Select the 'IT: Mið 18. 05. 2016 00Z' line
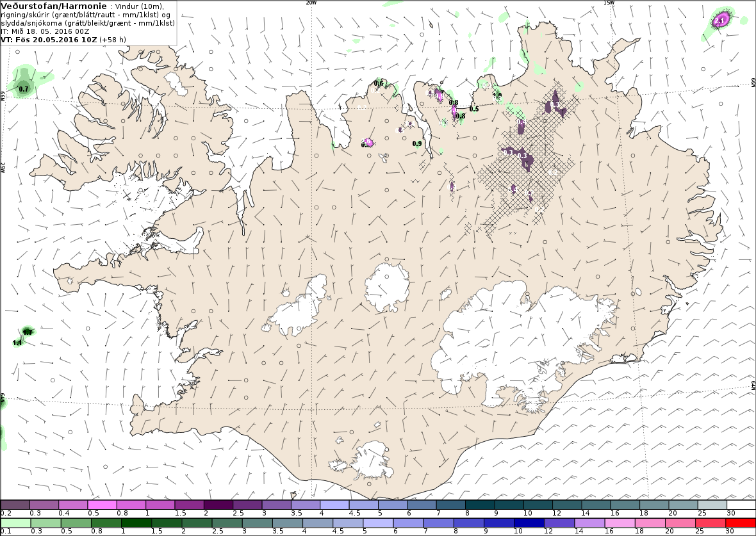756x536 pixels. [45, 31]
